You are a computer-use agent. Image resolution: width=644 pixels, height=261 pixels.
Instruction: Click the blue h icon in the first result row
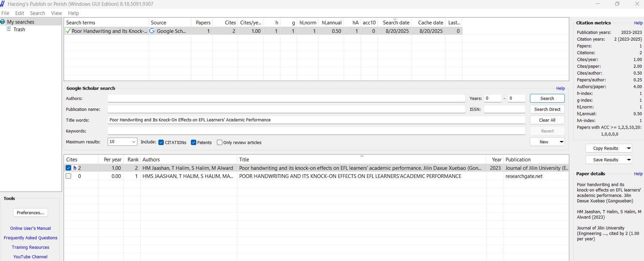[x=75, y=168]
